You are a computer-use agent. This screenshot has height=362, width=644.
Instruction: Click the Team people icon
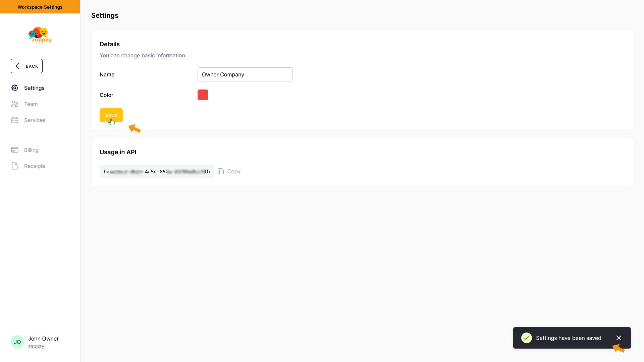point(15,104)
